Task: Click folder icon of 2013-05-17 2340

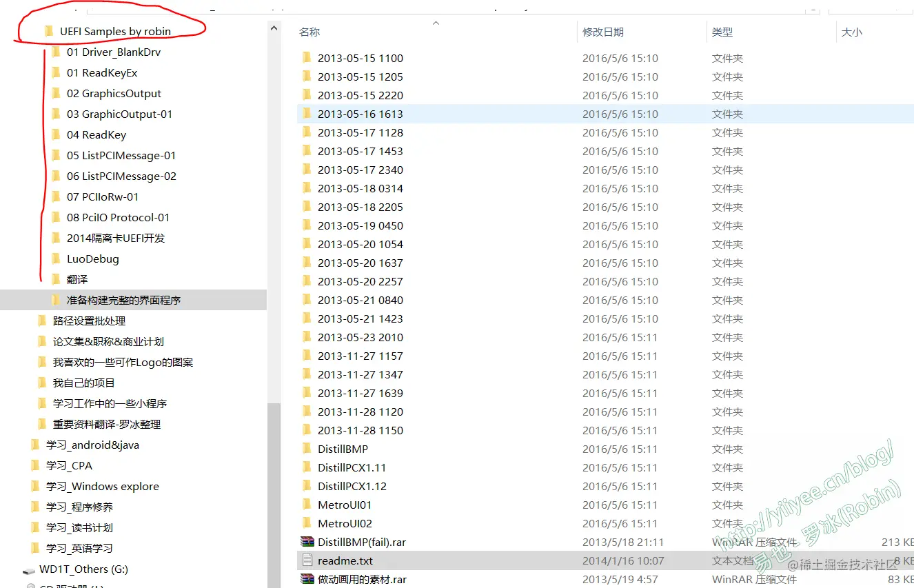Action: pyautogui.click(x=307, y=170)
